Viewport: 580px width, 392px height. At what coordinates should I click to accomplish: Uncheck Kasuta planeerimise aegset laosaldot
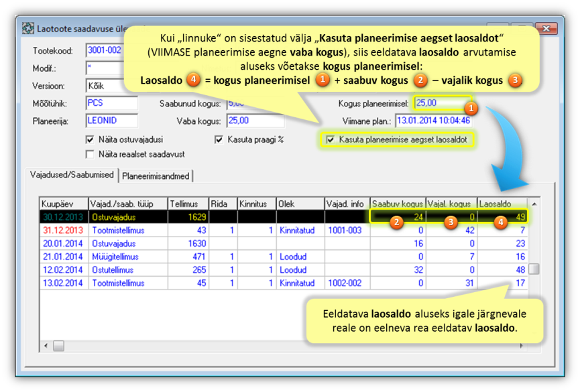[x=331, y=140]
